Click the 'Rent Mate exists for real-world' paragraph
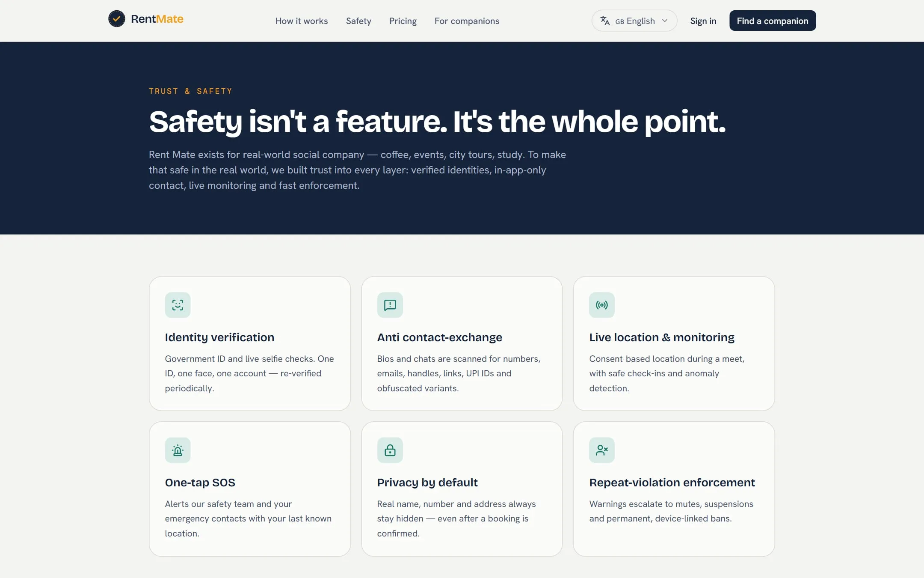Image resolution: width=924 pixels, height=578 pixels. coord(357,170)
